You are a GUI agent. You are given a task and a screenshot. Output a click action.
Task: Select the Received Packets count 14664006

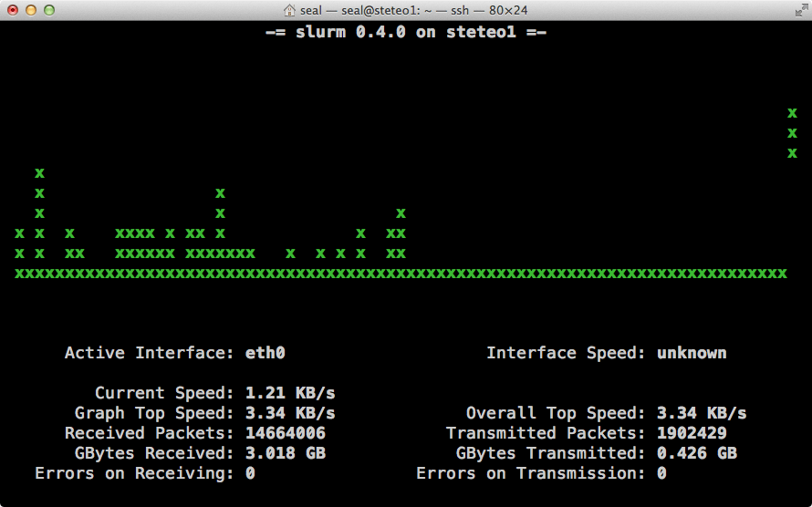[x=286, y=433]
